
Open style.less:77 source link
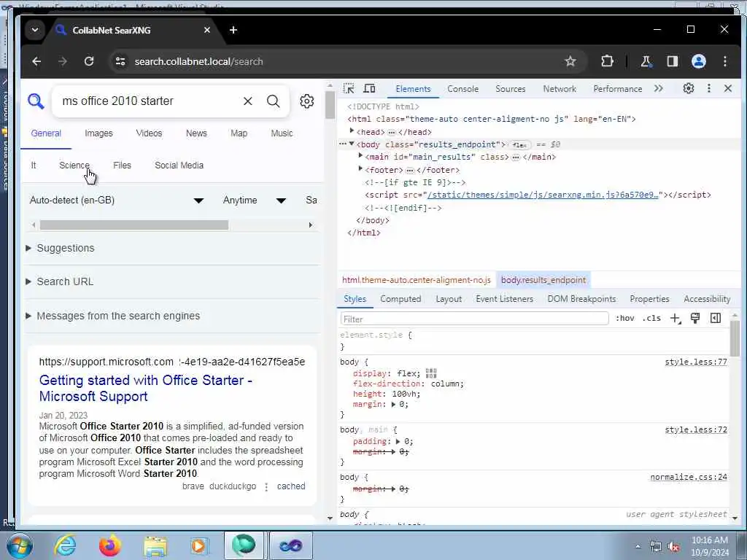[x=696, y=362]
